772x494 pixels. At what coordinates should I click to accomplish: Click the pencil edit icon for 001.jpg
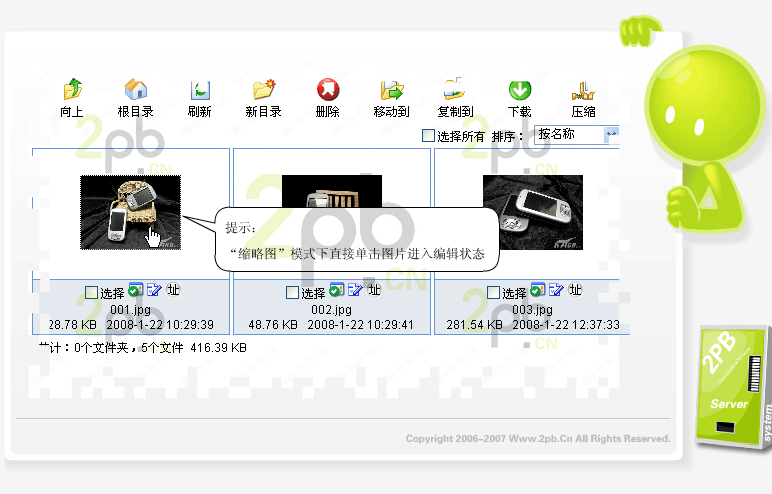pyautogui.click(x=154, y=290)
